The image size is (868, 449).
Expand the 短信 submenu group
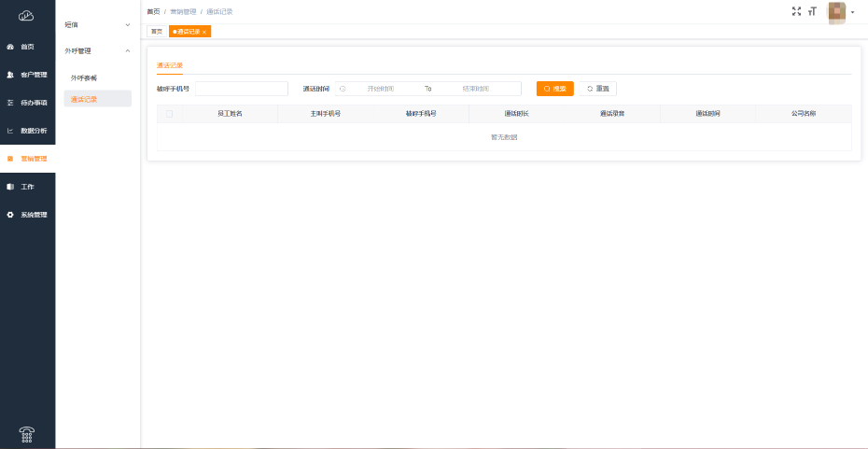point(98,24)
